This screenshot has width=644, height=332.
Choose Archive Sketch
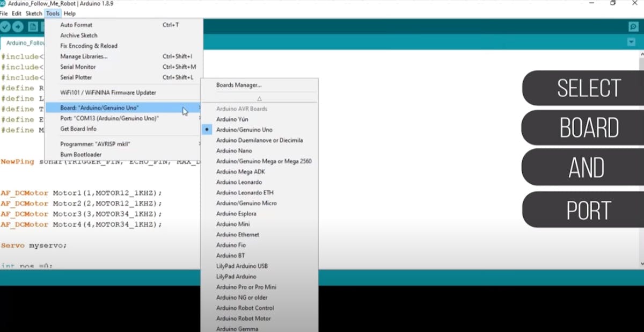pos(124,35)
